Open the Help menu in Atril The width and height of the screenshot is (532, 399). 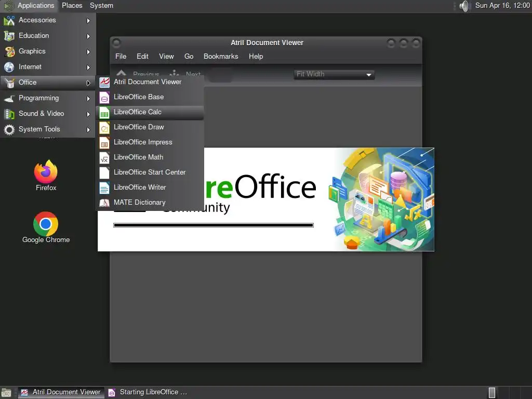tap(256, 56)
